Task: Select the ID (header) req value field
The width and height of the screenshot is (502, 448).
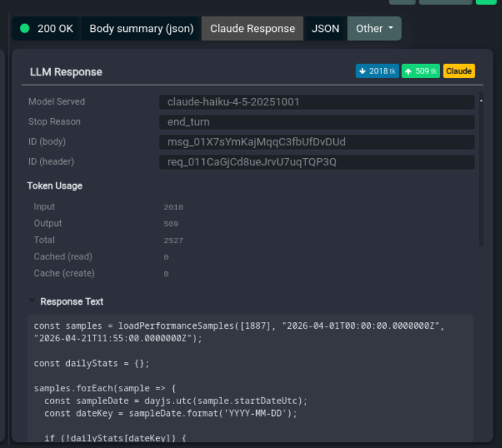Action: pyautogui.click(x=317, y=162)
